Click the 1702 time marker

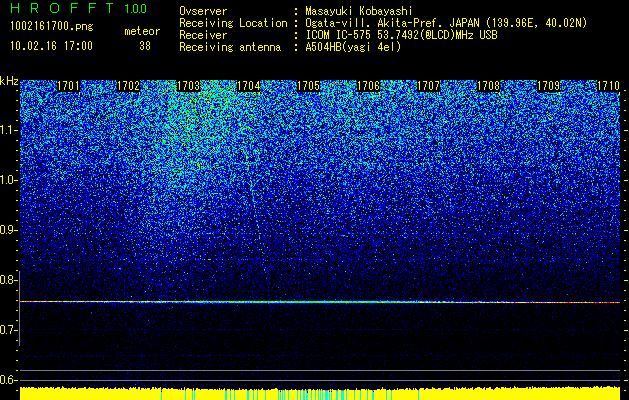click(x=129, y=86)
